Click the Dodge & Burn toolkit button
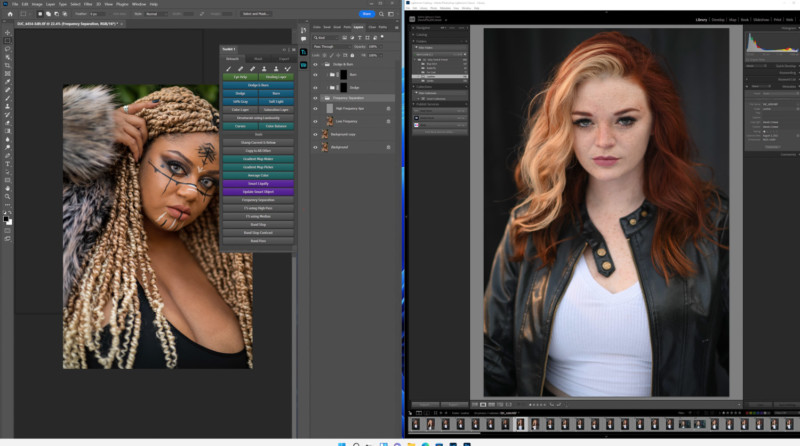 [258, 85]
